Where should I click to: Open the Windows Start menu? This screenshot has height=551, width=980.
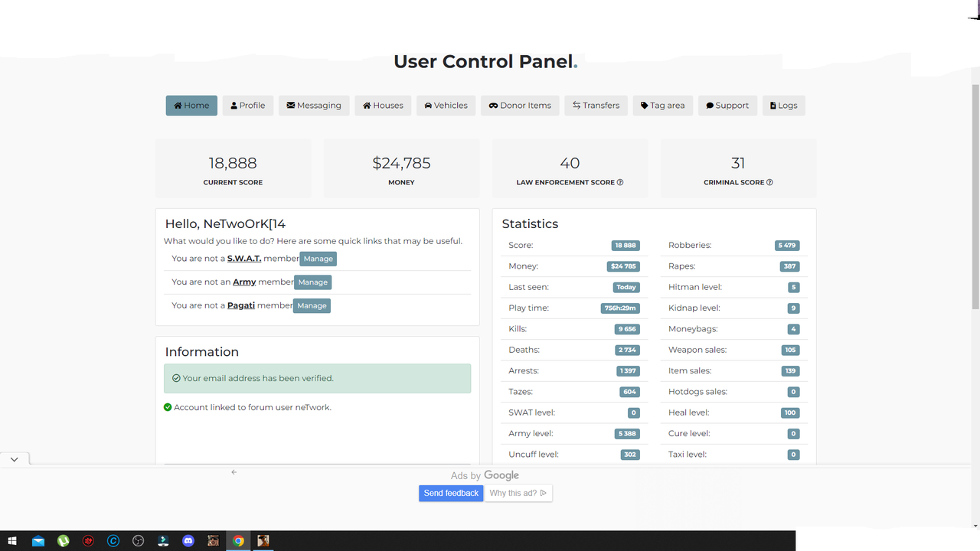click(x=12, y=541)
